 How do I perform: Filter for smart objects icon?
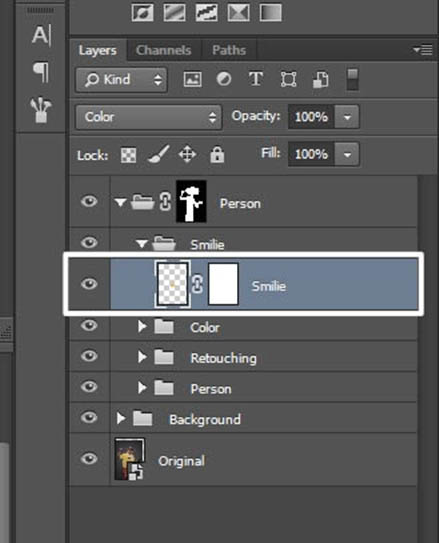point(321,80)
